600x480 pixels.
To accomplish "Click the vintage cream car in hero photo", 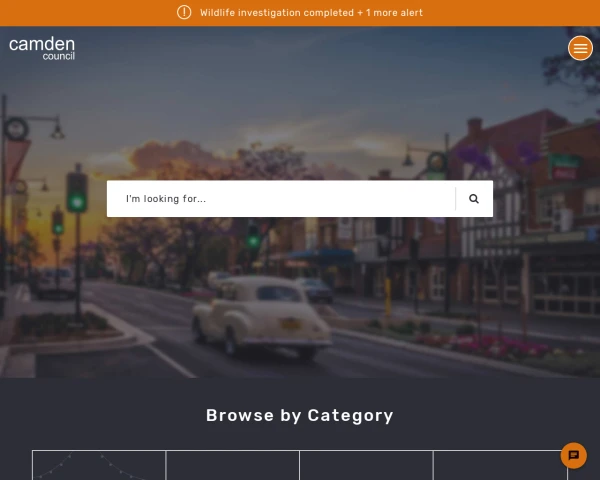I will tap(262, 316).
